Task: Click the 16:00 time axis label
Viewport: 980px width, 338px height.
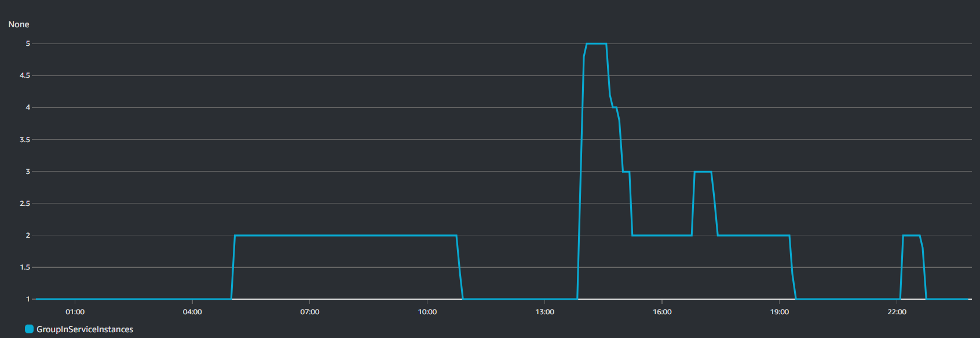Action: click(662, 312)
